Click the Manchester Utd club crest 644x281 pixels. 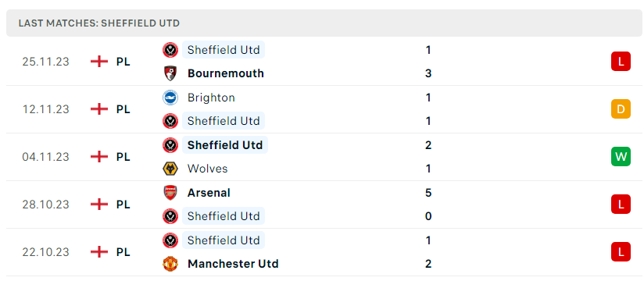click(x=170, y=264)
